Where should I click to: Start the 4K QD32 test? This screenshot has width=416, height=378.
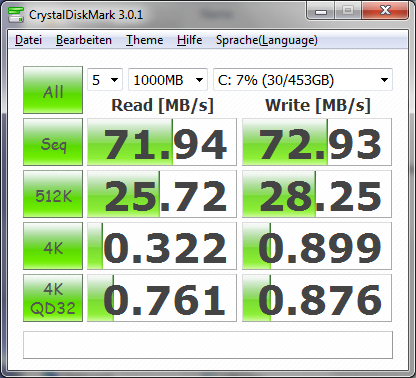pyautogui.click(x=53, y=298)
